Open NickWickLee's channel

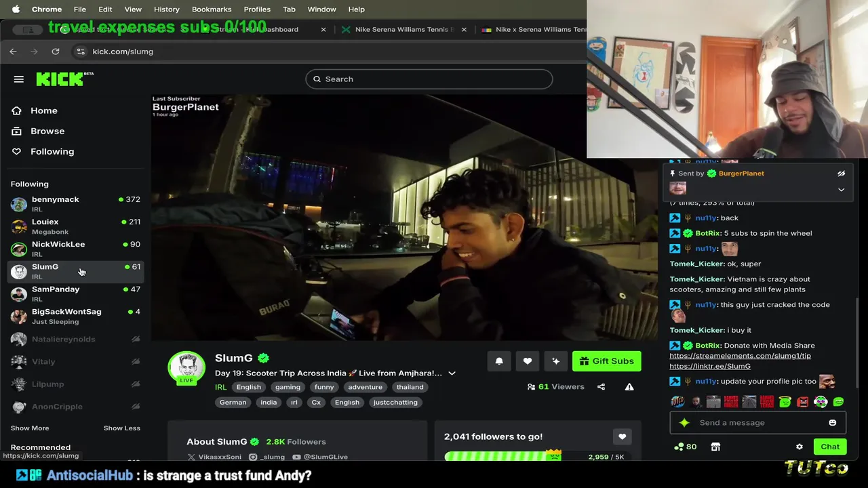tap(75, 249)
